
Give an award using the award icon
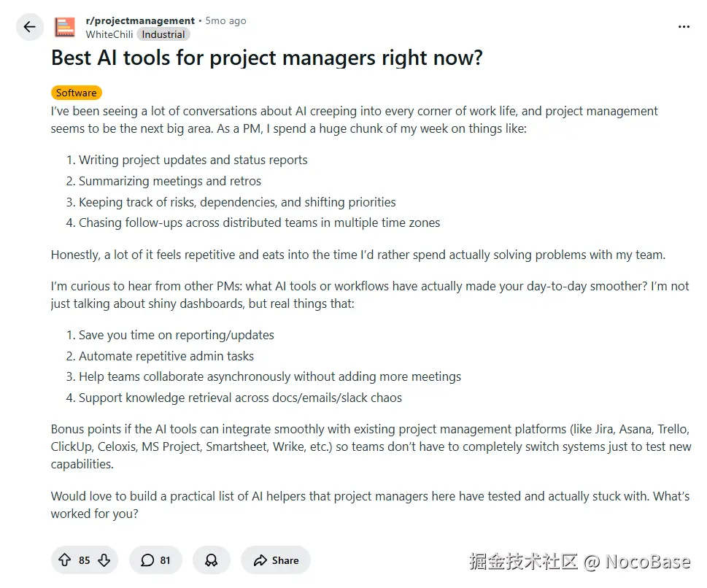(x=212, y=560)
